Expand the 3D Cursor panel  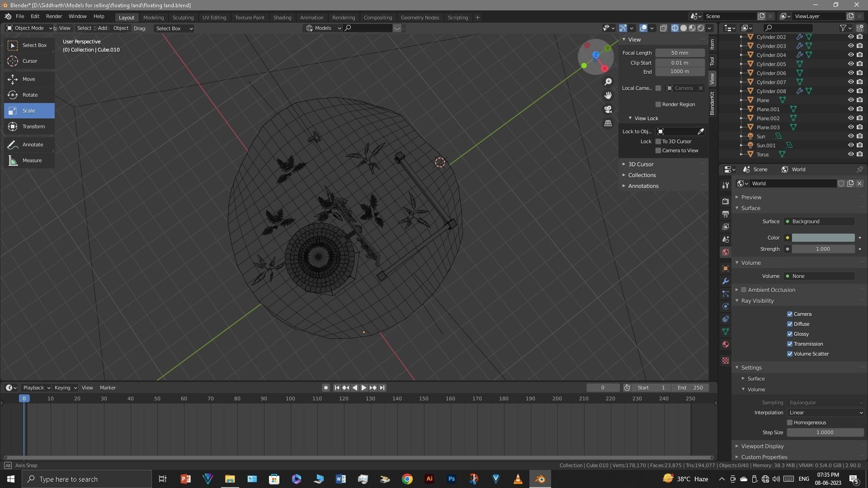pos(641,164)
